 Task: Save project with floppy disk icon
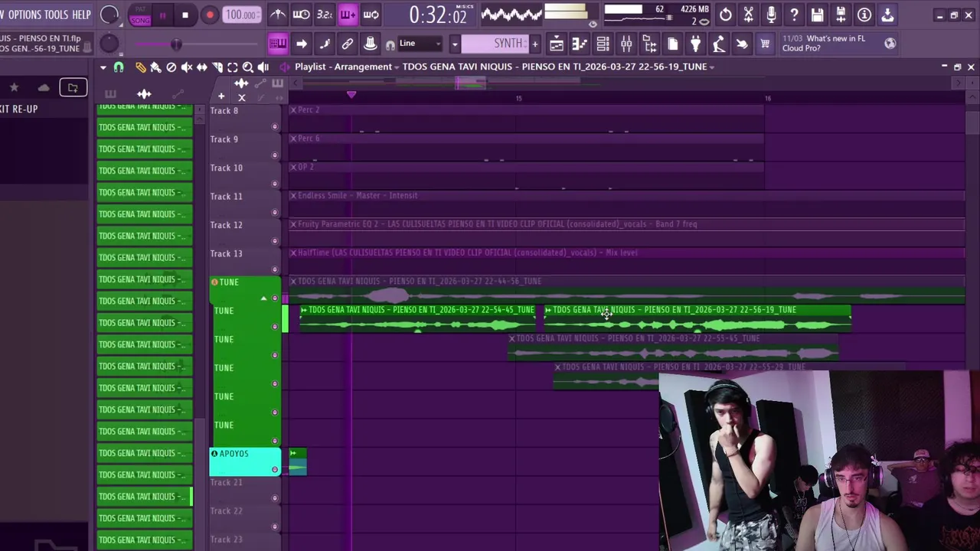click(x=818, y=15)
